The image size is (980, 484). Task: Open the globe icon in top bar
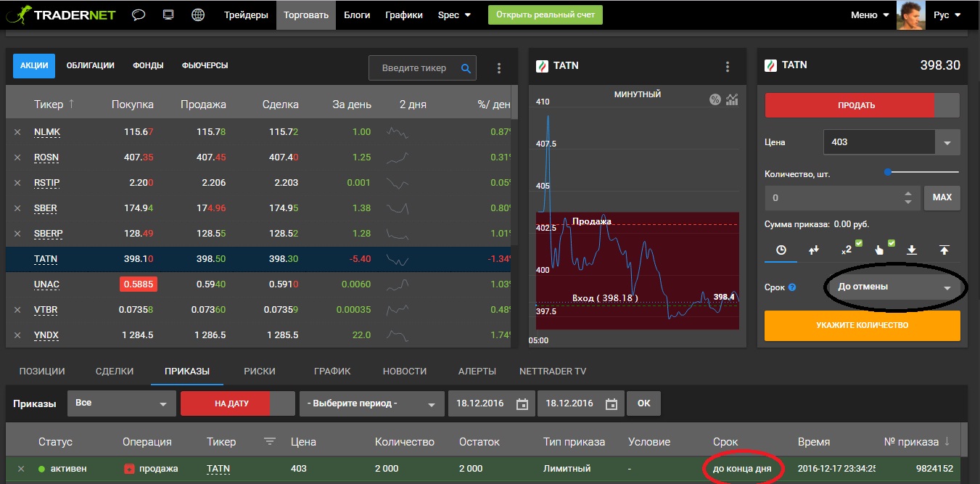[197, 15]
